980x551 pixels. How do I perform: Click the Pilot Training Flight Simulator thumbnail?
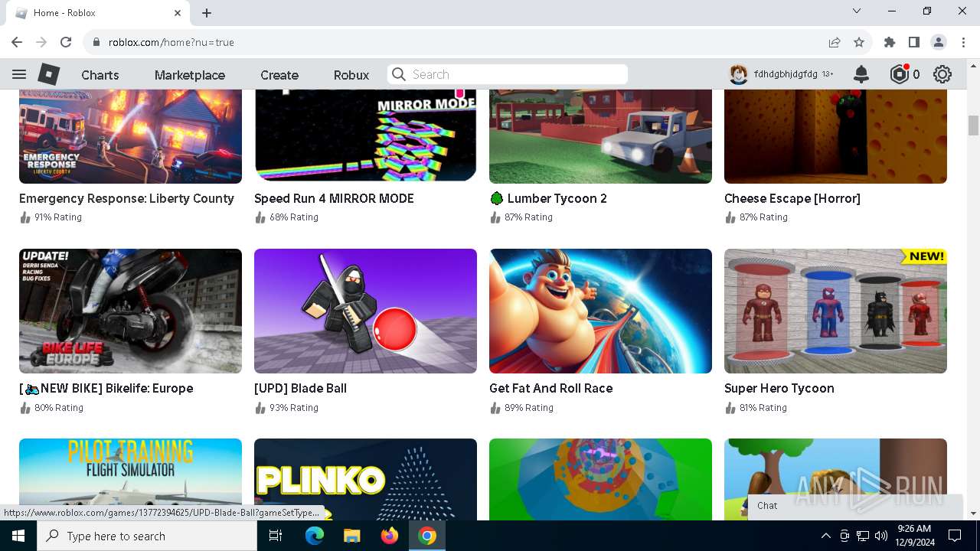130,479
